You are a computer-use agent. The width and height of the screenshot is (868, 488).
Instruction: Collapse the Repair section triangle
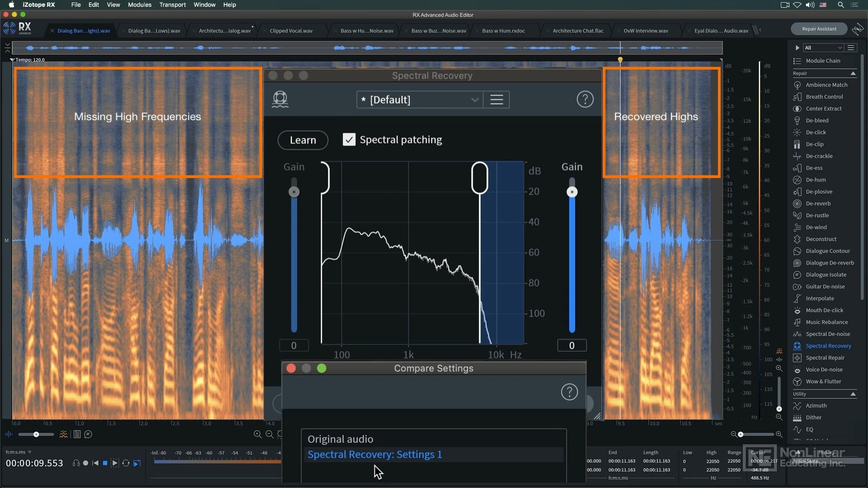[x=853, y=73]
